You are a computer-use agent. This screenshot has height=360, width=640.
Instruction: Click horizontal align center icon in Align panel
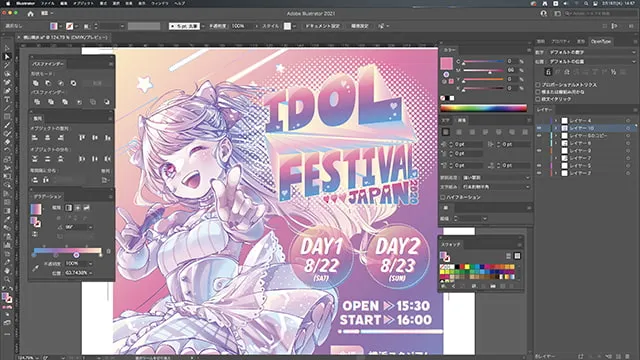[48, 138]
